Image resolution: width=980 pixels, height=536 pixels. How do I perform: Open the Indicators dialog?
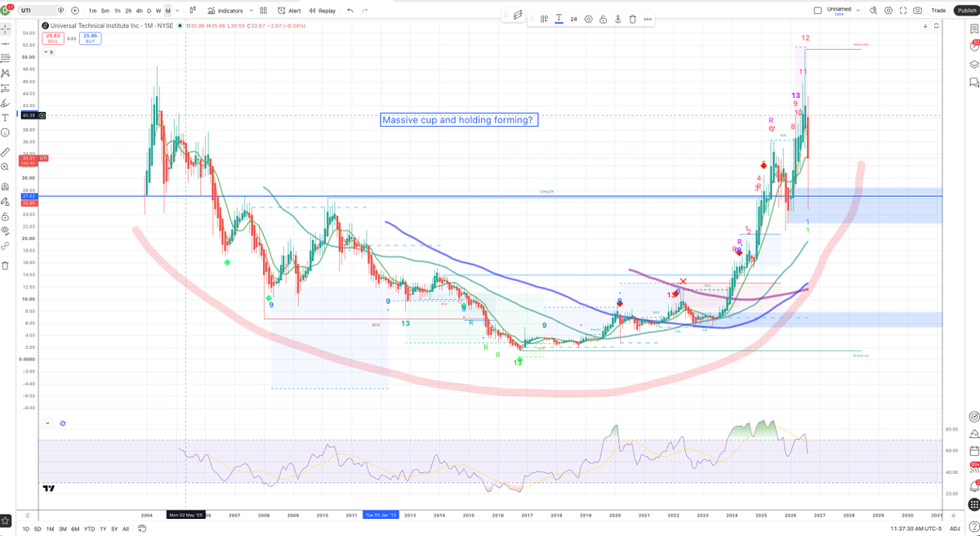click(x=225, y=11)
